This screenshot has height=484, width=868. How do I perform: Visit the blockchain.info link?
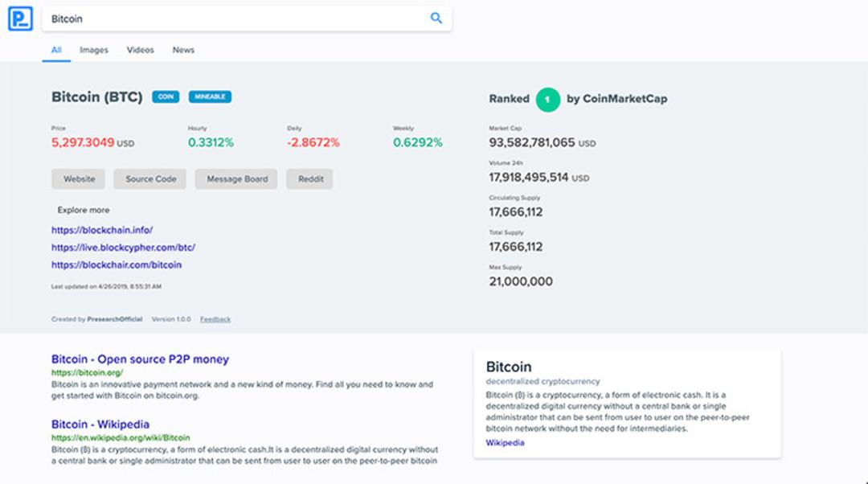click(x=102, y=230)
